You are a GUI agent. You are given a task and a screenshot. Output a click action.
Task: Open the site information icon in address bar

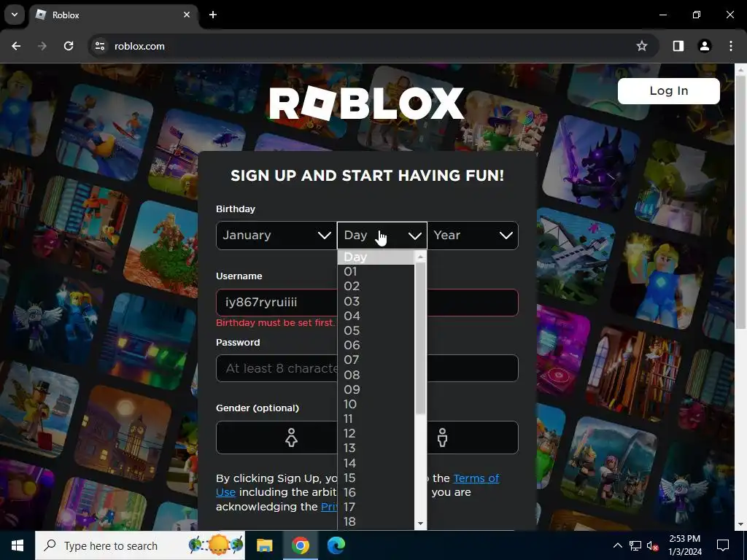100,46
